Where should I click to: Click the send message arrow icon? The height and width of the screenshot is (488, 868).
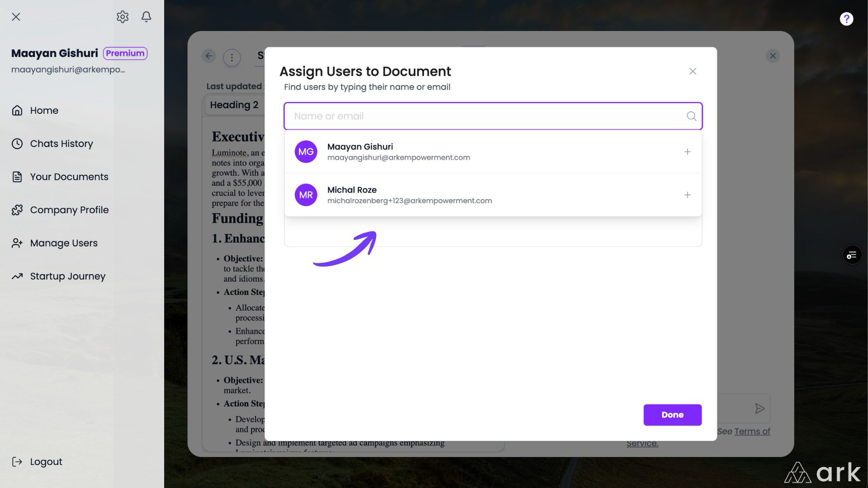point(759,409)
